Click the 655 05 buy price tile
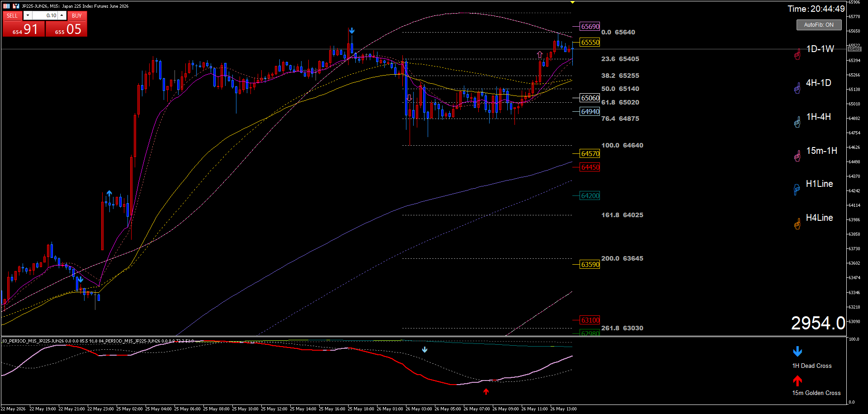Image resolution: width=868 pixels, height=414 pixels. pyautogui.click(x=66, y=29)
